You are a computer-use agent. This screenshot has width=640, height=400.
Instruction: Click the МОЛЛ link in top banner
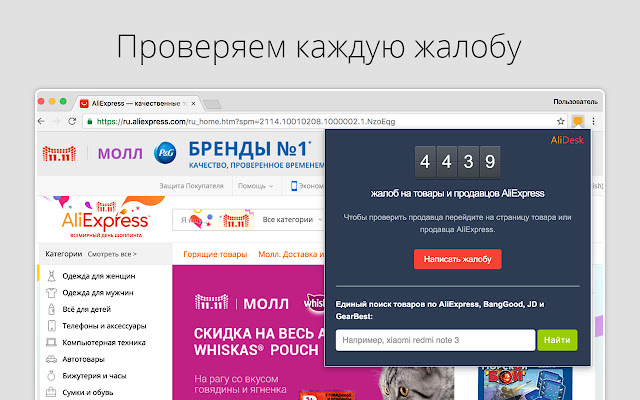tap(120, 154)
